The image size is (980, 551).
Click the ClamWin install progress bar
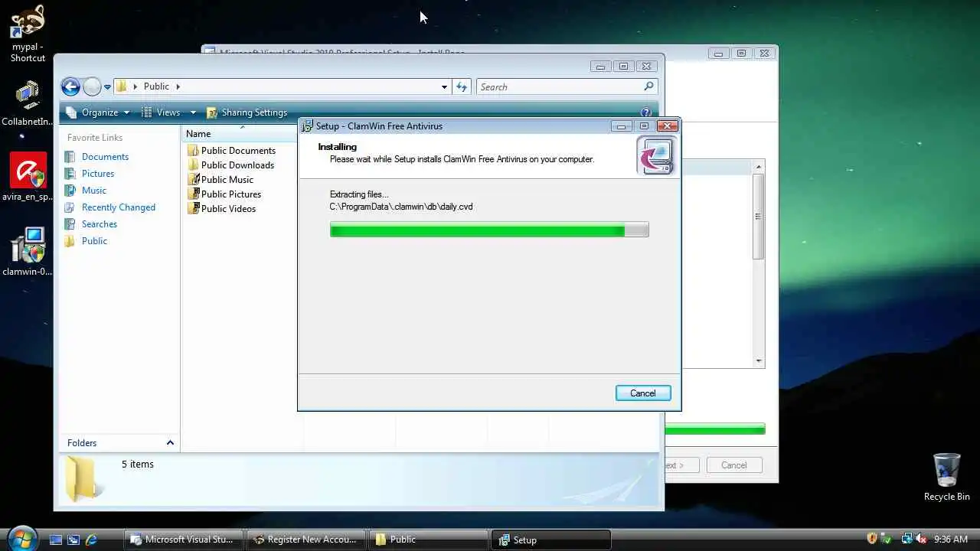tap(489, 230)
